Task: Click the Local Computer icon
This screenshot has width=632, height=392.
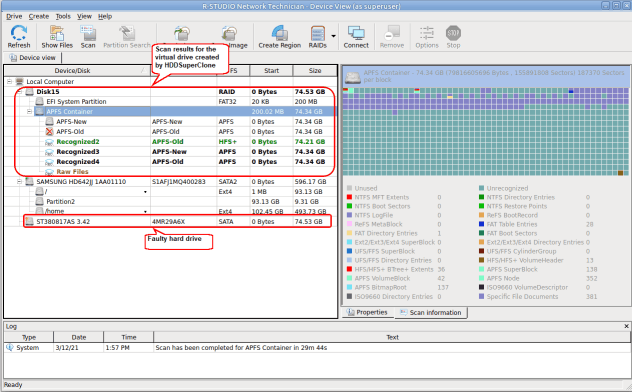Action: [19, 82]
